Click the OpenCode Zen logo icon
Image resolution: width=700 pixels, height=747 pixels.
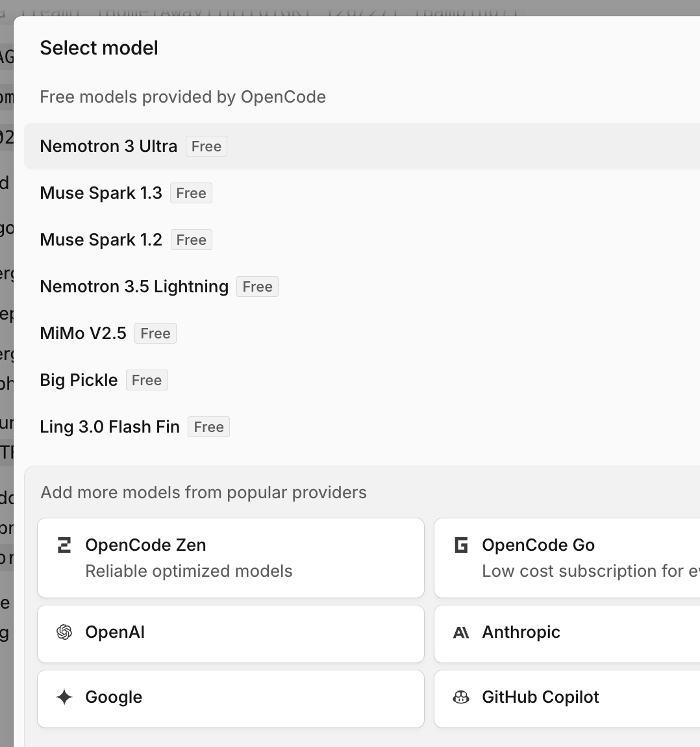click(x=64, y=545)
